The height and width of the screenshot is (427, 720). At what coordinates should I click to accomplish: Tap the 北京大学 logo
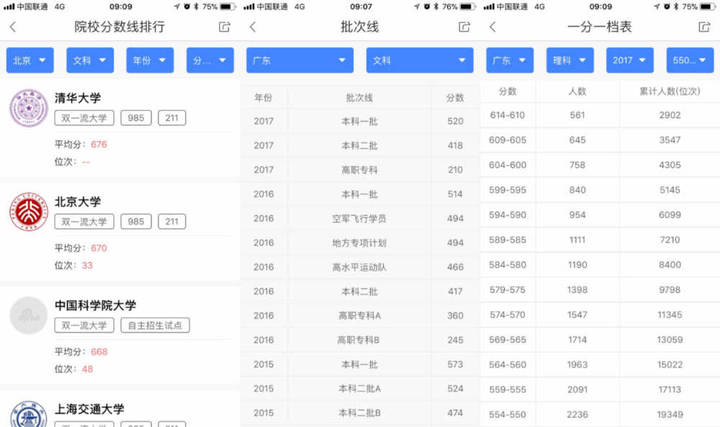pyautogui.click(x=29, y=212)
